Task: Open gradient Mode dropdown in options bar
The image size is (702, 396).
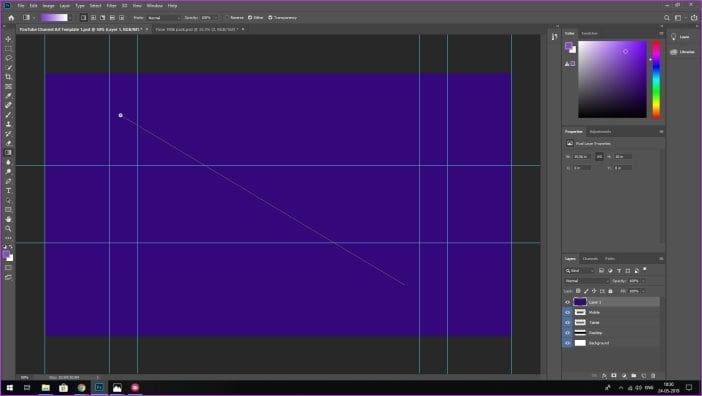Action: click(x=164, y=18)
